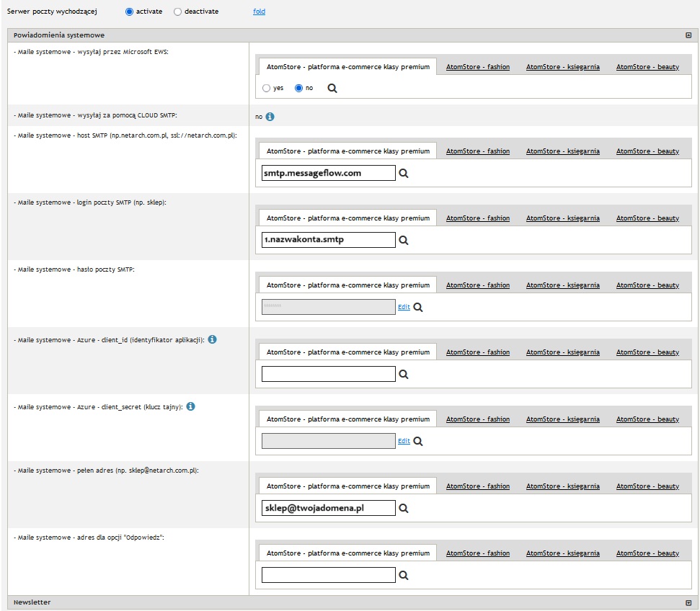The height and width of the screenshot is (611, 700).
Task: Collapse the Powiadomienia systemowe section
Action: tap(688, 35)
